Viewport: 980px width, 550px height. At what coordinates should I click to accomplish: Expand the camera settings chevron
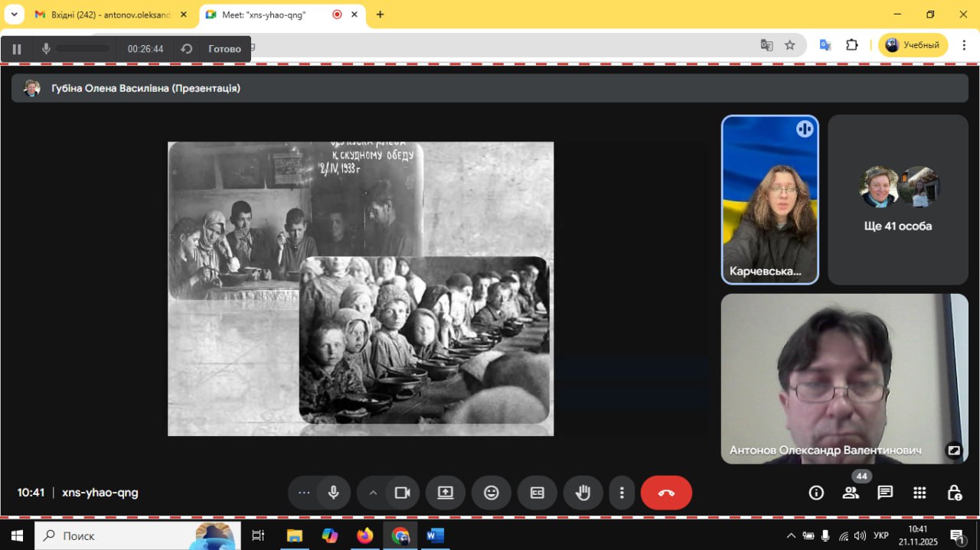pyautogui.click(x=373, y=493)
